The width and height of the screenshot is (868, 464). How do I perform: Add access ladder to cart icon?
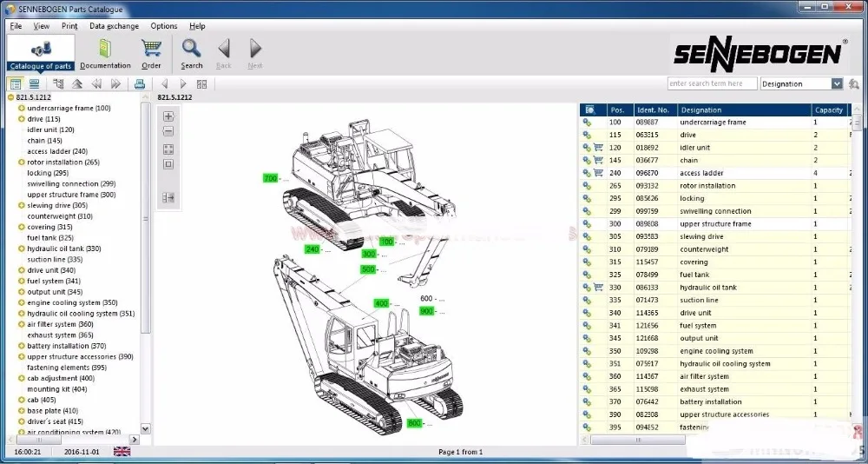point(598,173)
